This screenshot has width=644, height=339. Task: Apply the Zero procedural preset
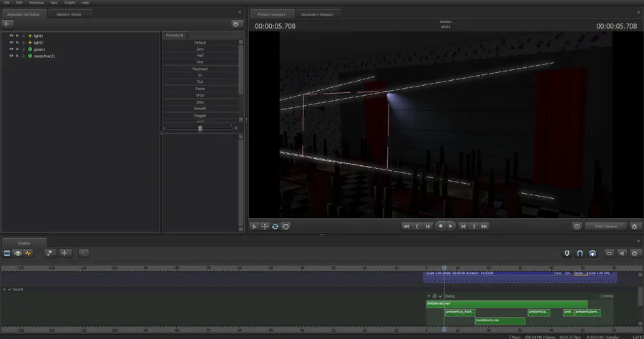[x=200, y=49]
